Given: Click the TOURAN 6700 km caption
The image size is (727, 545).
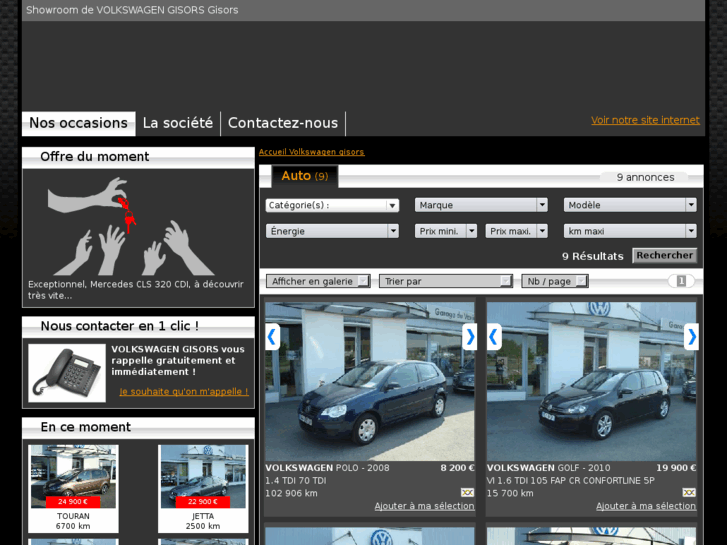Looking at the screenshot, I should 73,521.
